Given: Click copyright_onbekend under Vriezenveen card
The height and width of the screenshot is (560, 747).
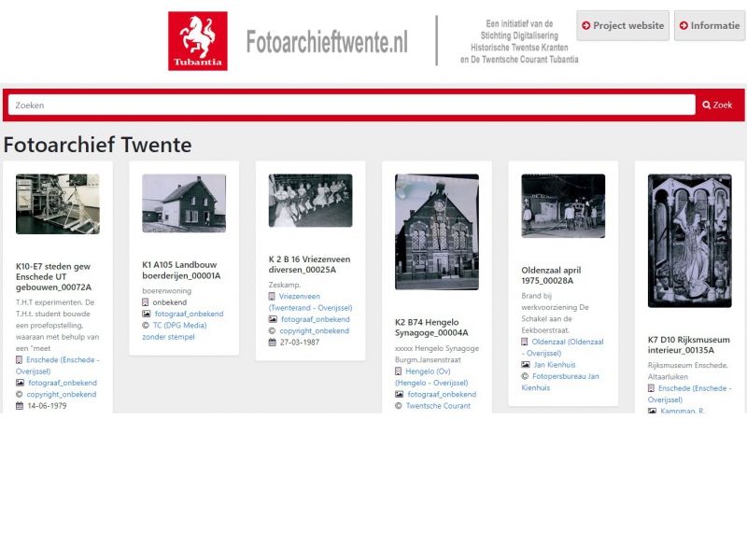Looking at the screenshot, I should [x=314, y=330].
